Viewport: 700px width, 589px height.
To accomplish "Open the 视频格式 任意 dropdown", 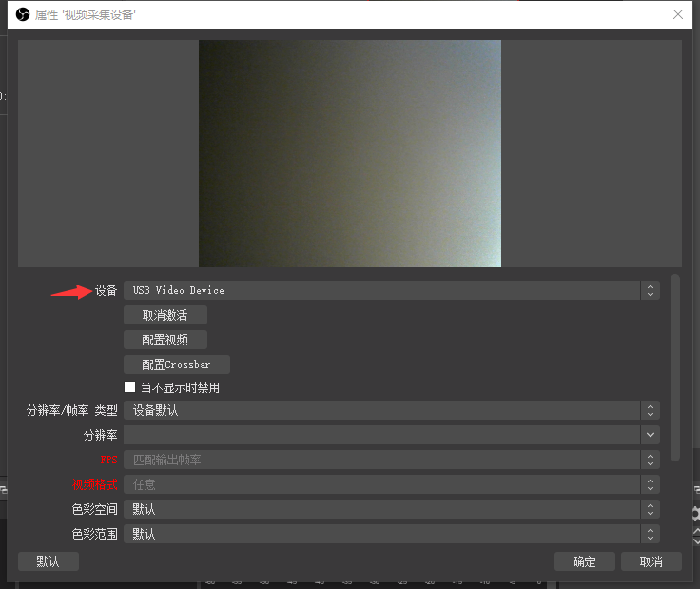I will click(391, 484).
